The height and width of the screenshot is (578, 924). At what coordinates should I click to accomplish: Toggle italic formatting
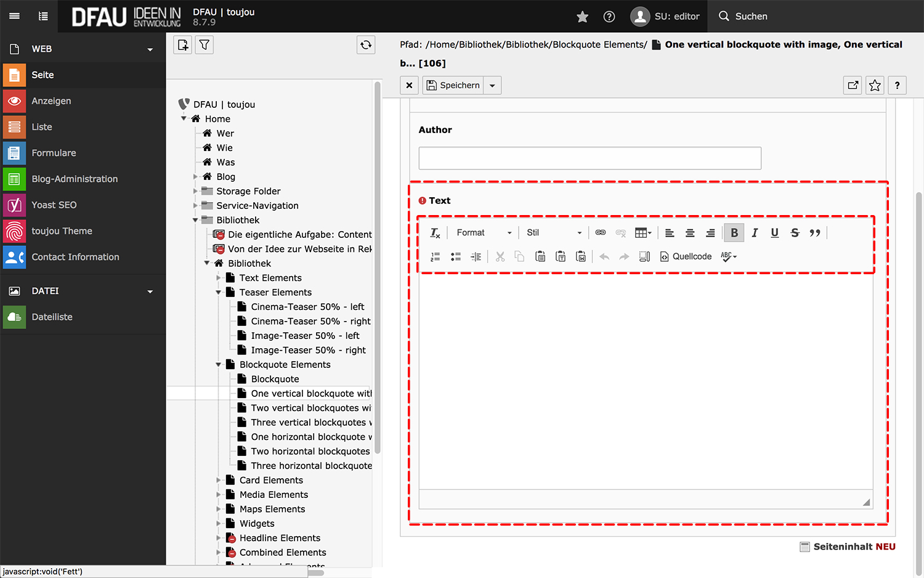[x=755, y=233]
